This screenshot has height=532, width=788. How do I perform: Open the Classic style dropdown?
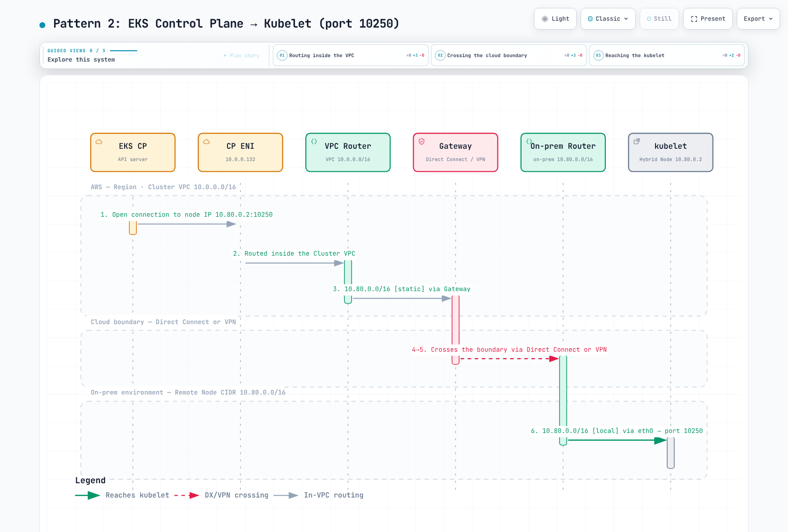[x=608, y=19]
